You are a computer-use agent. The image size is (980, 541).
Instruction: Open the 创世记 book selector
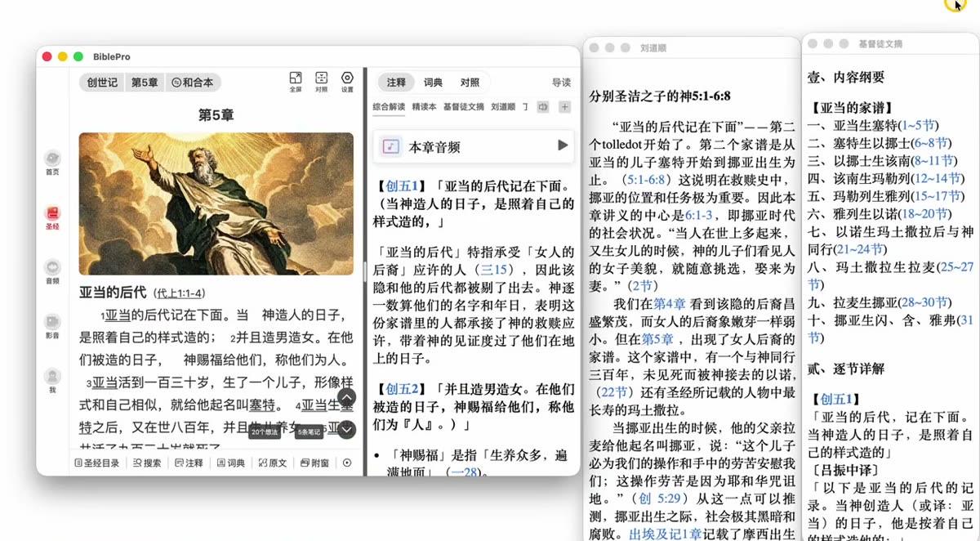[x=102, y=83]
